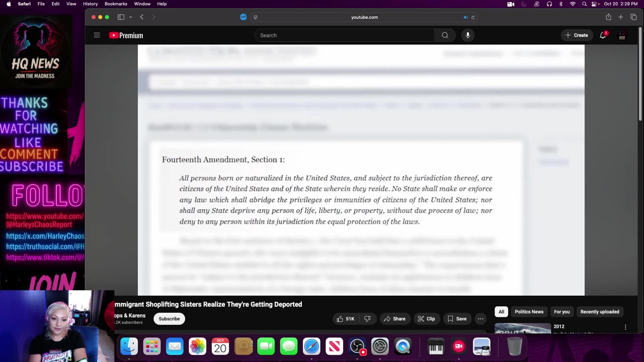Select the For you chip
This screenshot has height=362, width=644.
(562, 312)
